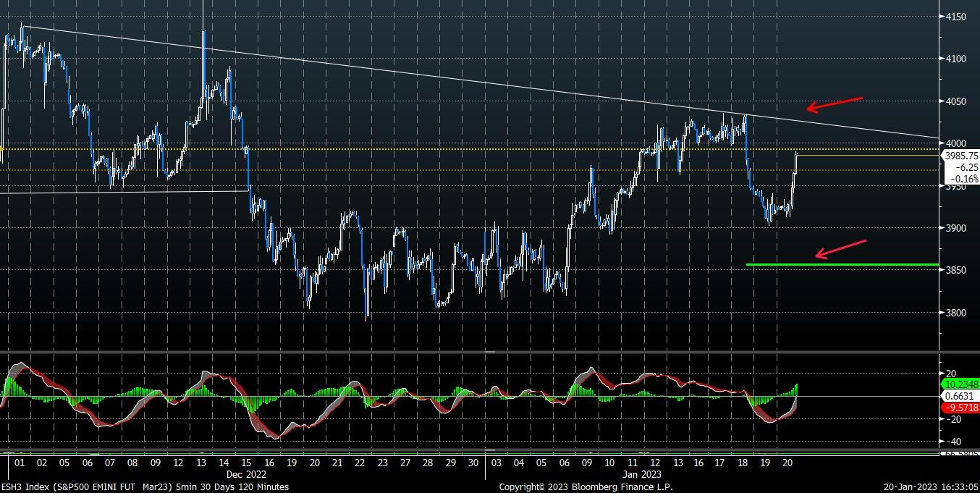Click the Bloomberg Finance copyright text
Viewport: 980px width, 493px height.
coord(588,487)
